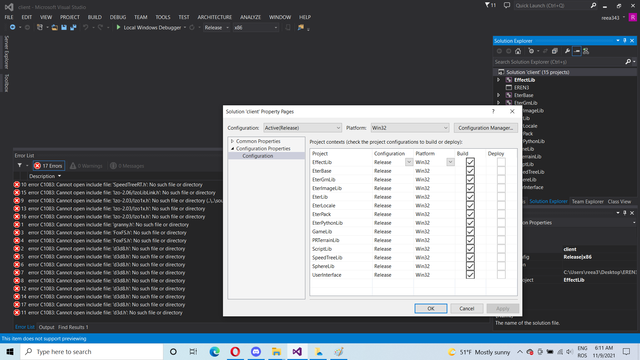This screenshot has width=640, height=360.
Task: Uncheck Build checkbox for EterBase
Action: coord(470,171)
